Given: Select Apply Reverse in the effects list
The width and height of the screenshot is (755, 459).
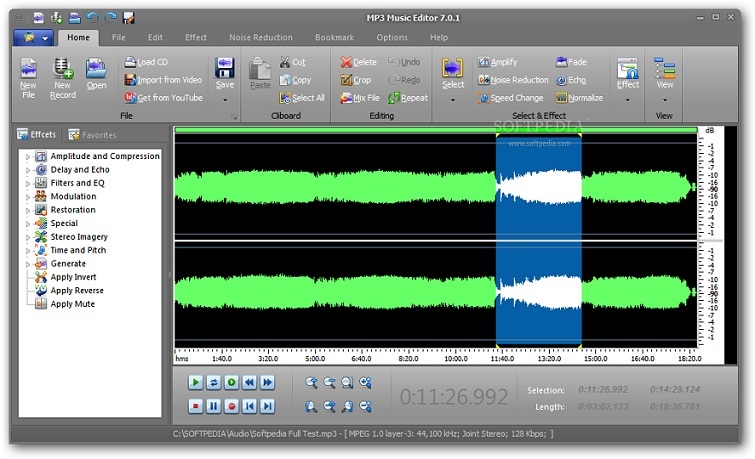Looking at the screenshot, I should [76, 291].
